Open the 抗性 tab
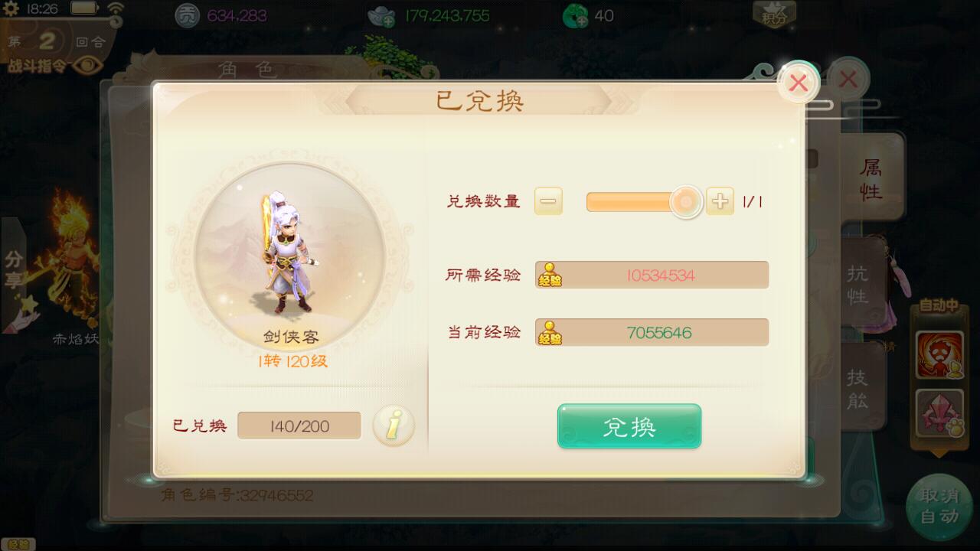Screen dimensions: 980x551 pyautogui.click(x=857, y=283)
